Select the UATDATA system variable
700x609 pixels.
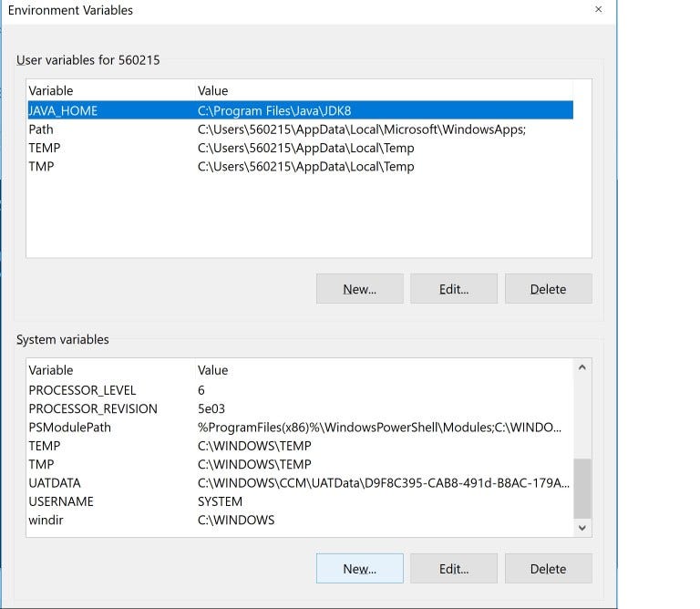tap(301, 483)
